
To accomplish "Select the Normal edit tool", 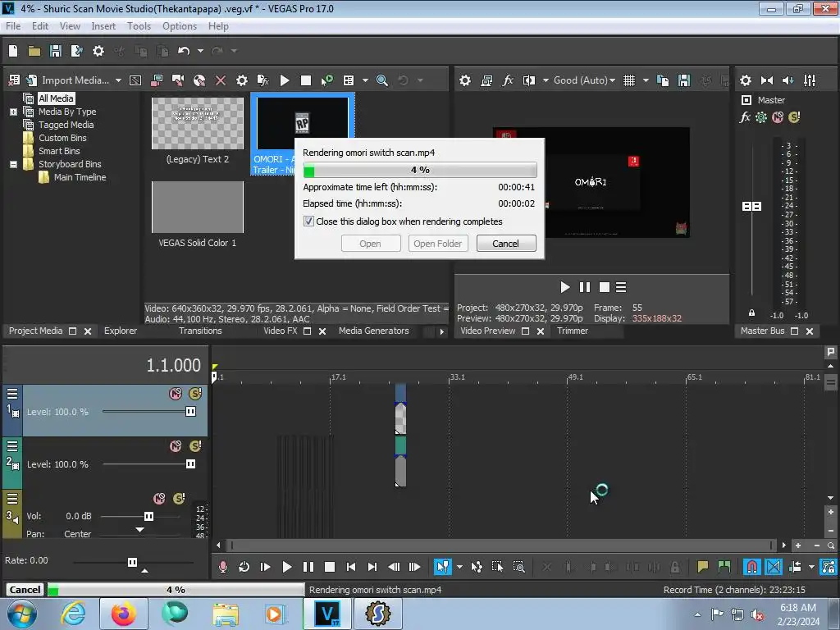I will 442,567.
